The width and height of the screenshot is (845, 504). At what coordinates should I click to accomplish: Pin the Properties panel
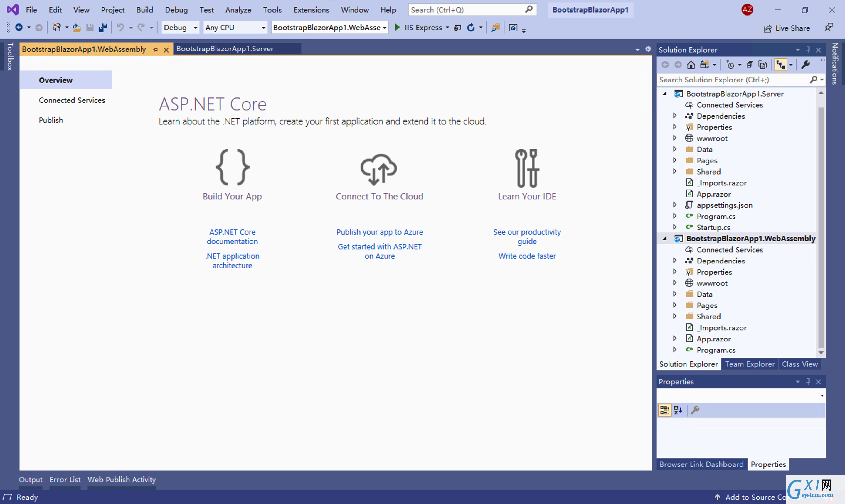click(x=808, y=381)
